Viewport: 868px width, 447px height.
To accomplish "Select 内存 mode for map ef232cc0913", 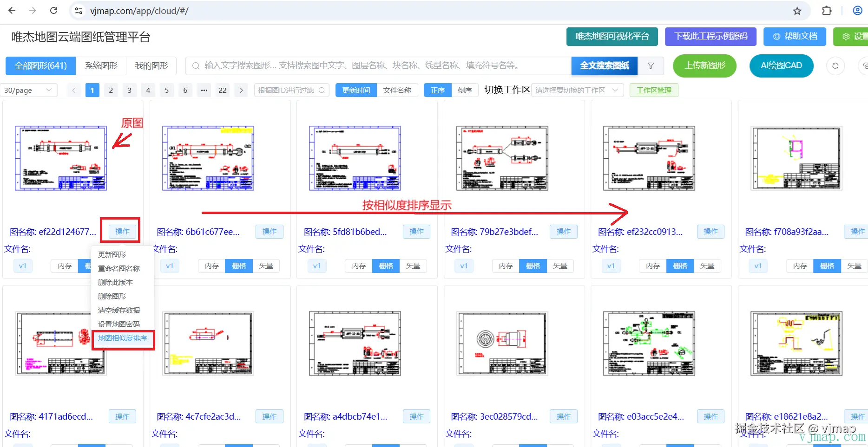I will (x=653, y=266).
